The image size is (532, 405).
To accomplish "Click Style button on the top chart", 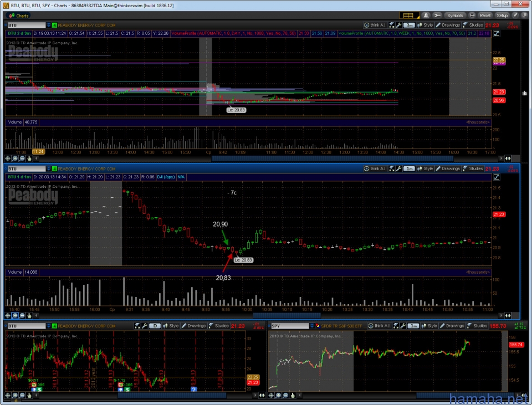I will pos(425,25).
